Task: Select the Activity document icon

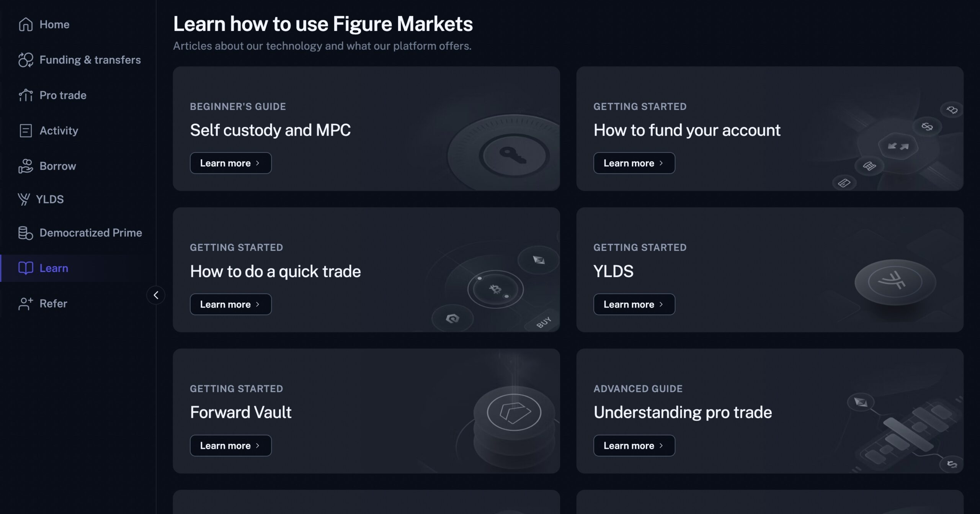Action: 25,131
